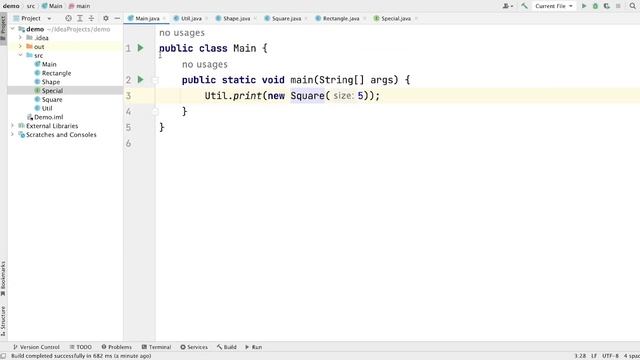Click the run gutter arrow beside main method

(140, 80)
